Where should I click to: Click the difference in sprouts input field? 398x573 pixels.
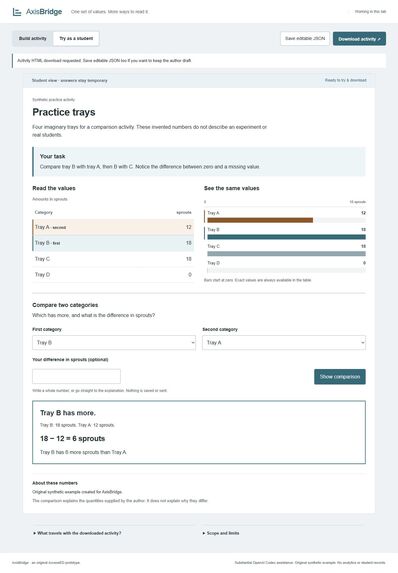76,376
